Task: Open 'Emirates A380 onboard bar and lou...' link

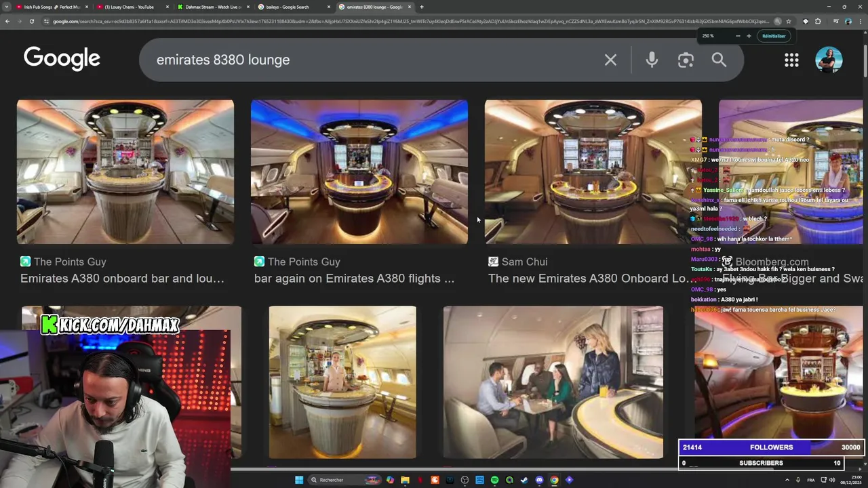Action: (122, 279)
